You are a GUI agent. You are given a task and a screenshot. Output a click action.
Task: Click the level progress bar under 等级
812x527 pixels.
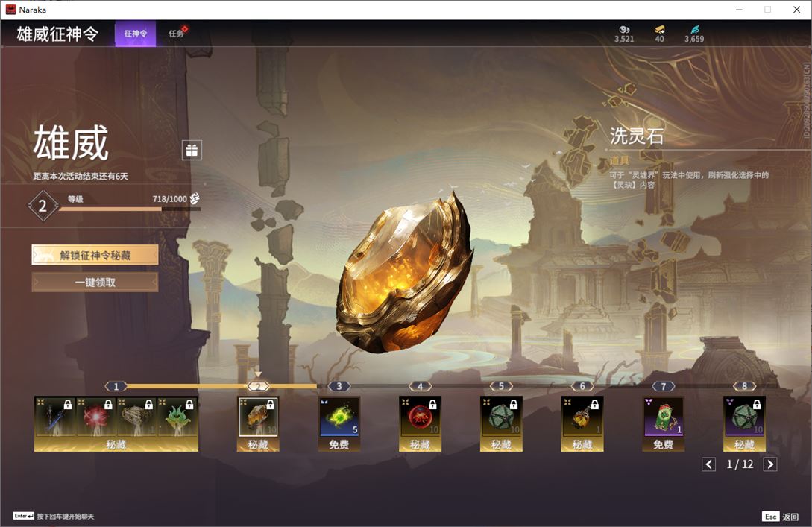(130, 209)
